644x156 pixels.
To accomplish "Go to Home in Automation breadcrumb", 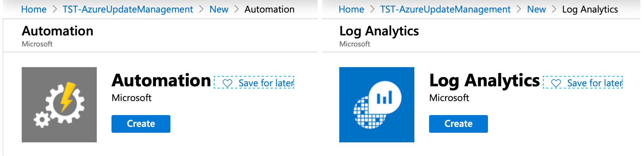I will click(34, 9).
